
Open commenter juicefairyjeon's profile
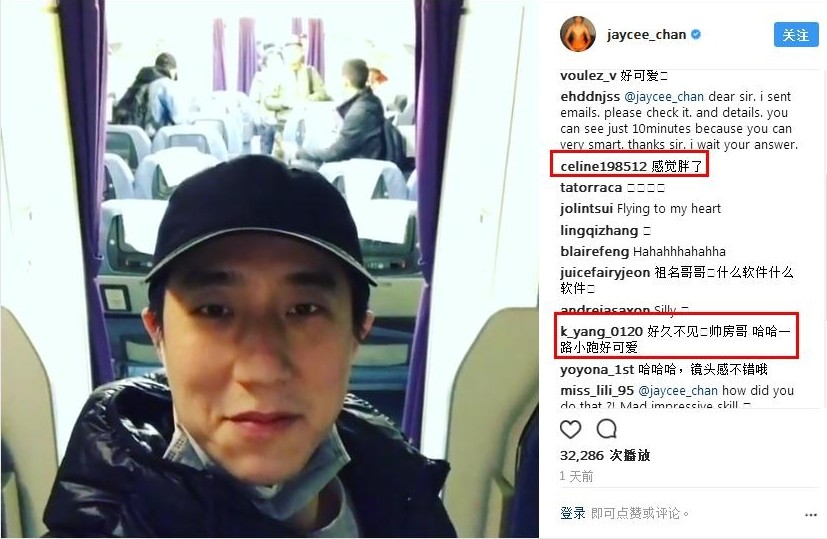pos(605,273)
